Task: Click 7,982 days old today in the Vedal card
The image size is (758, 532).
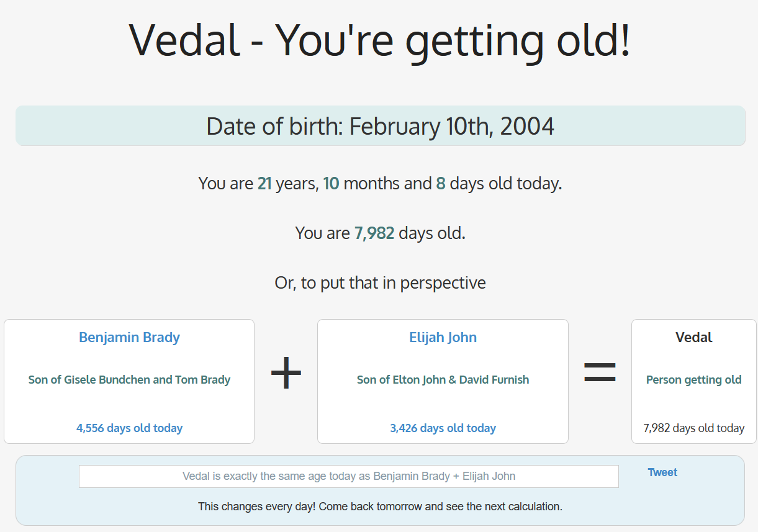Action: pos(693,428)
